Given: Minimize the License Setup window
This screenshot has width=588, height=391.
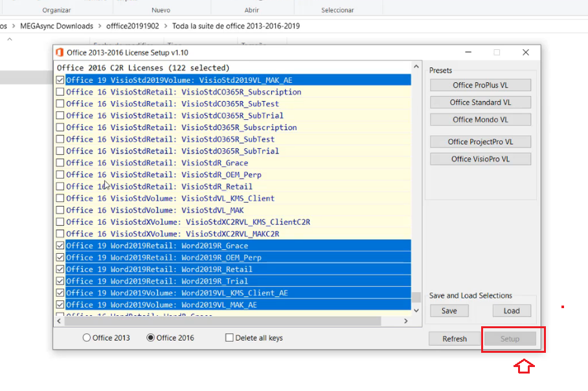Looking at the screenshot, I should click(468, 52).
